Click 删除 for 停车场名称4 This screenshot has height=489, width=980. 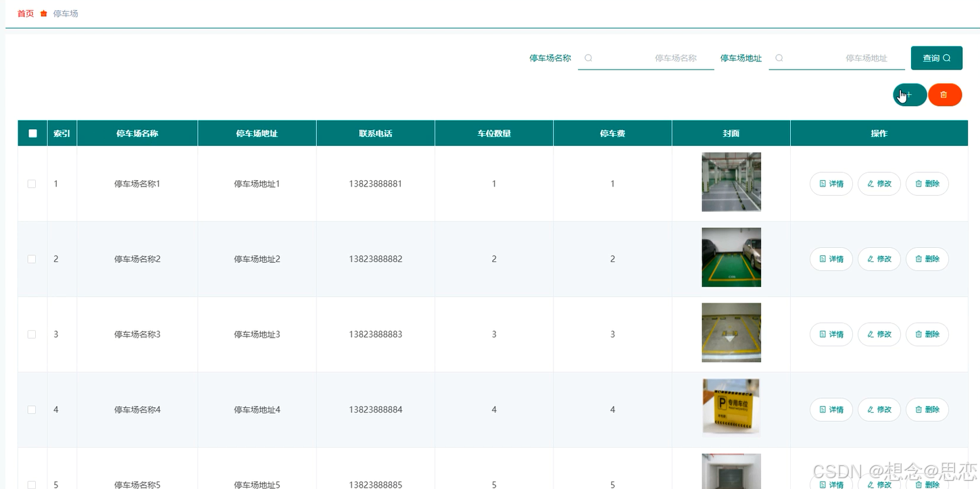click(x=927, y=410)
